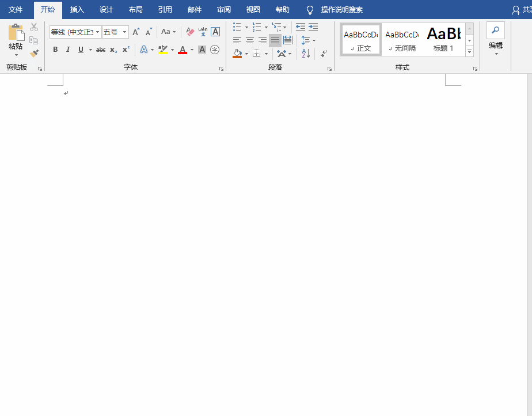Open the font size dropdown (五号)

click(124, 32)
